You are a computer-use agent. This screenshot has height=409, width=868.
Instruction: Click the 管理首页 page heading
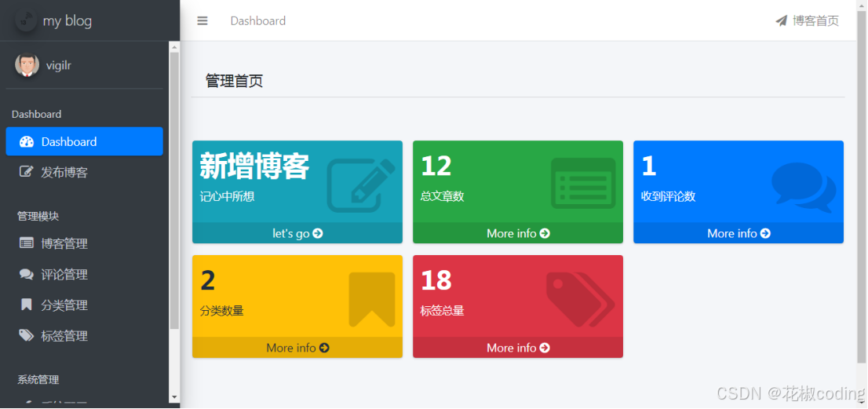(234, 82)
